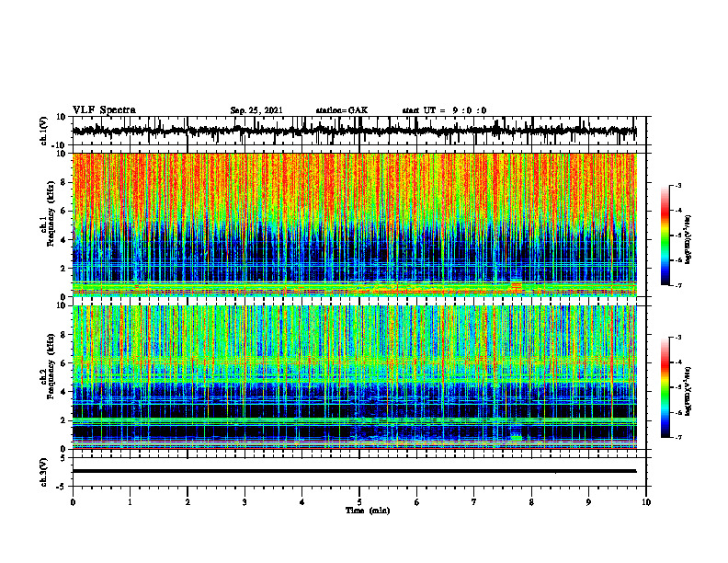
Task: Click the time axis tick label "9"
Action: click(x=588, y=502)
